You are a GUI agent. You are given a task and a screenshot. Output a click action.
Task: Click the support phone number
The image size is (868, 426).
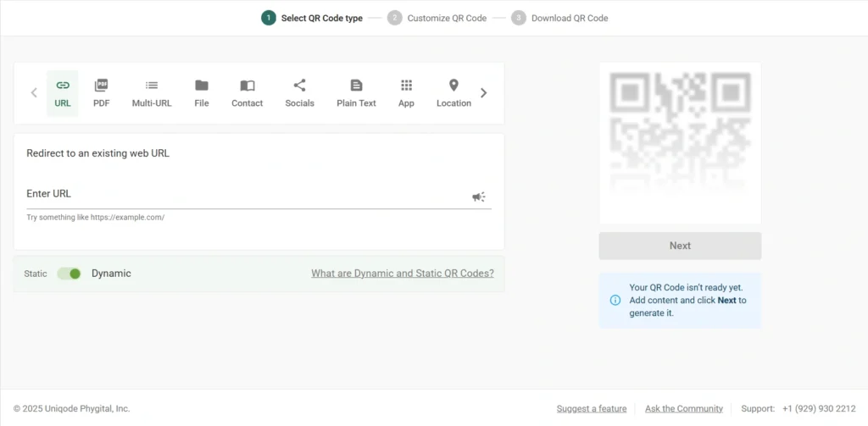tap(819, 409)
